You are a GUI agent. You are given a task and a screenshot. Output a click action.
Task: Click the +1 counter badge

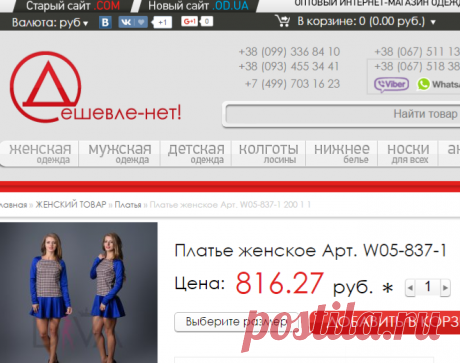(162, 22)
